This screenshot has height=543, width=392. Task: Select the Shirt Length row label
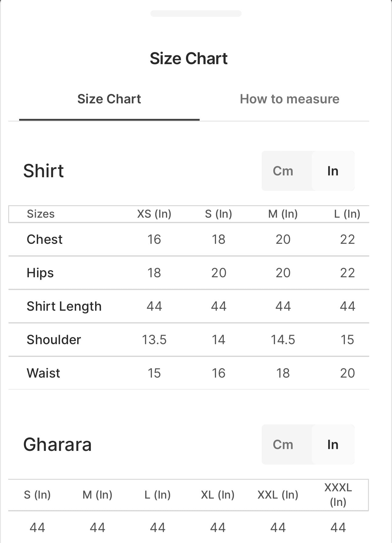[x=64, y=306]
